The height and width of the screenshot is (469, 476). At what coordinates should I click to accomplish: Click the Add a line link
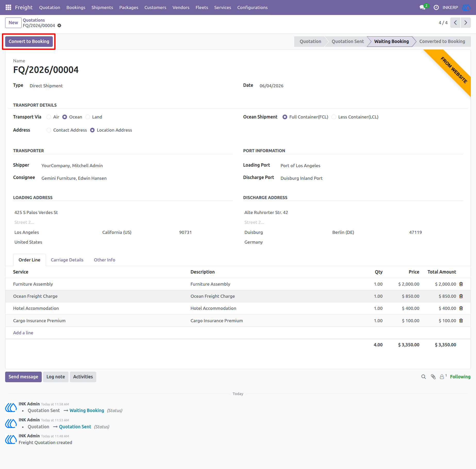point(23,333)
